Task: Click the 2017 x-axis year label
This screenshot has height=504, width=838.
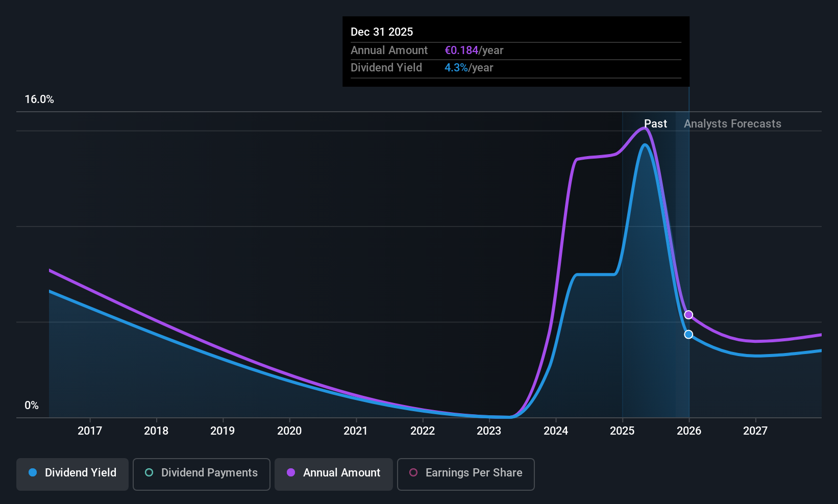Action: click(90, 431)
